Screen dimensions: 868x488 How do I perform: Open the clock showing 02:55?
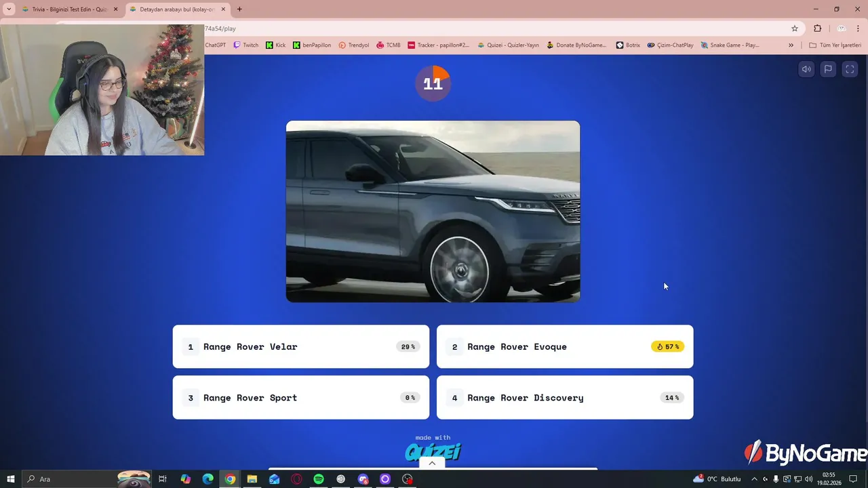829,479
